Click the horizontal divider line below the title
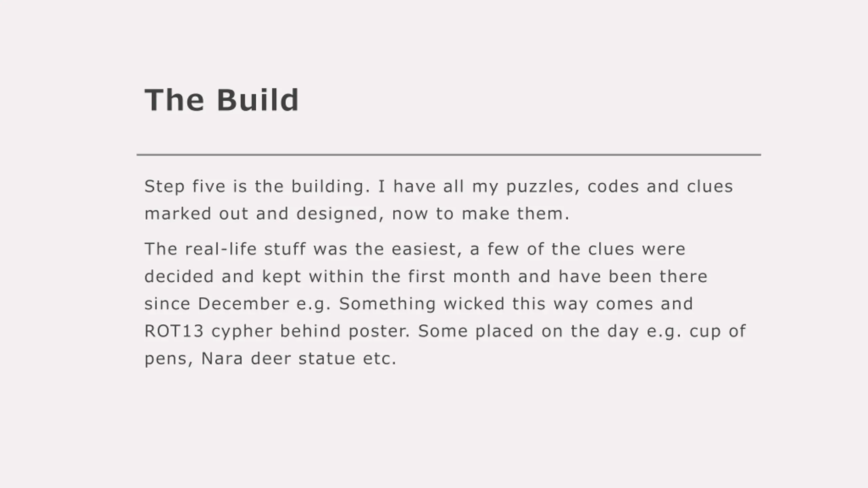This screenshot has width=868, height=488. coord(449,155)
